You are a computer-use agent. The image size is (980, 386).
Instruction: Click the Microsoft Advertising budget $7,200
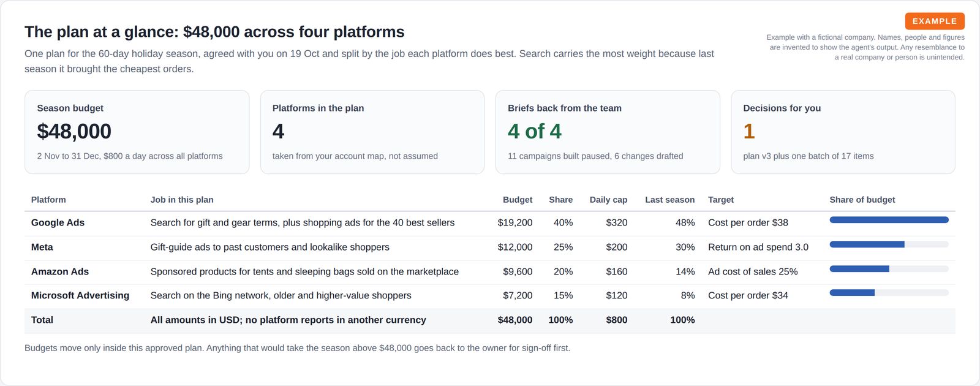coord(518,295)
